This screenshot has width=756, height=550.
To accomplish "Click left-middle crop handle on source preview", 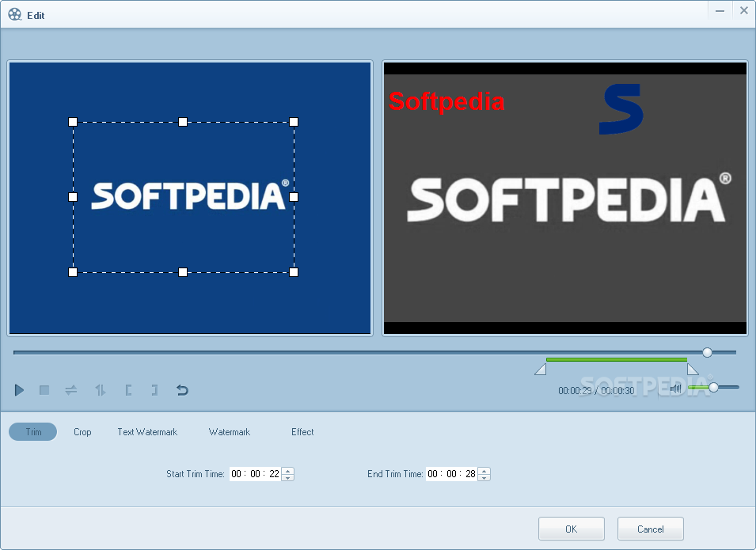I will [x=73, y=197].
